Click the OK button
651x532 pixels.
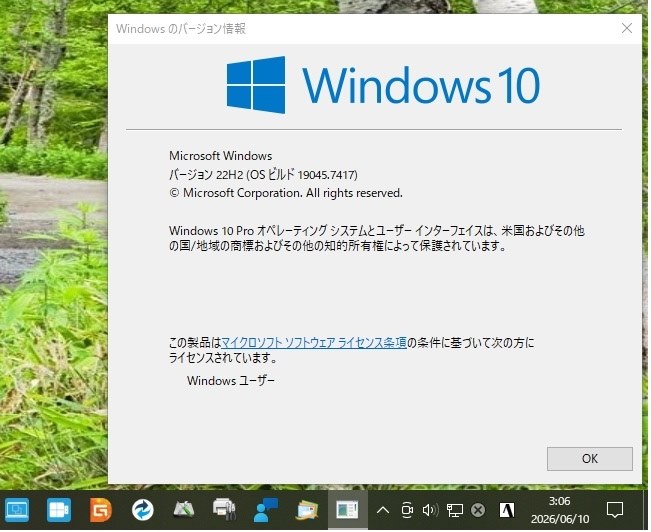[591, 460]
